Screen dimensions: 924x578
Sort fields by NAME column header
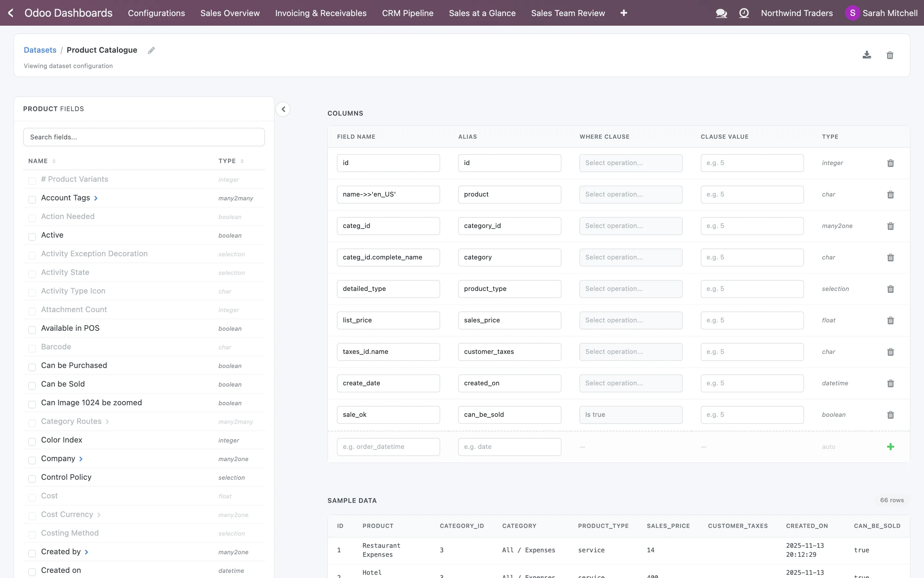click(42, 161)
